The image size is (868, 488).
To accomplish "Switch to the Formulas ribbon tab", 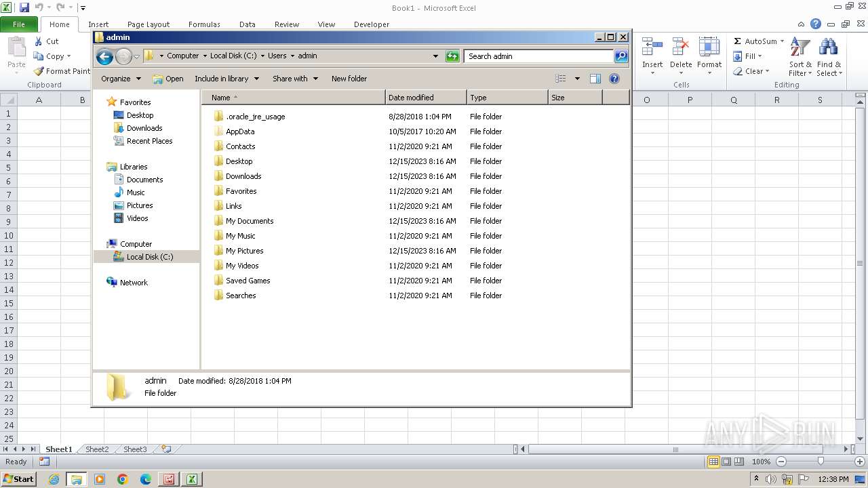I will (204, 24).
